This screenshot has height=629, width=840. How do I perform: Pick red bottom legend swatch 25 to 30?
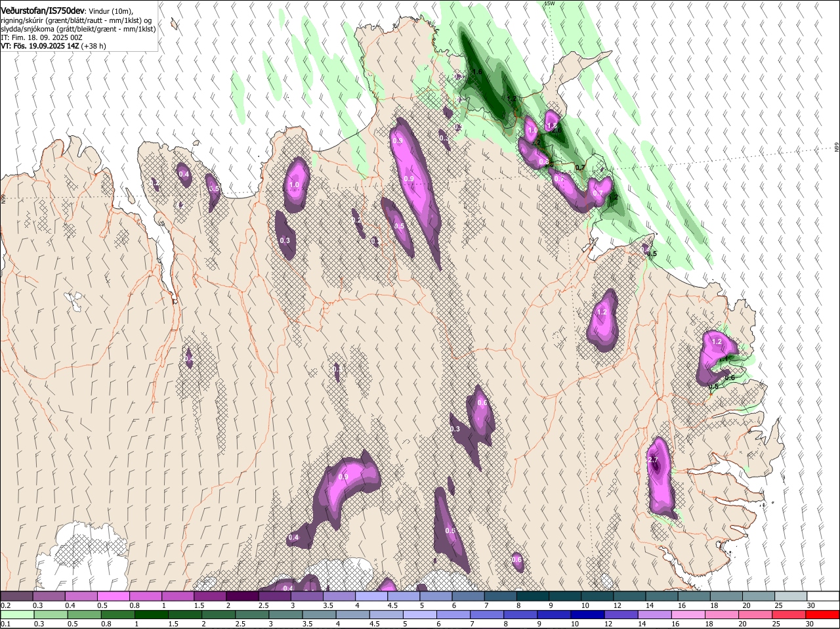point(789,615)
